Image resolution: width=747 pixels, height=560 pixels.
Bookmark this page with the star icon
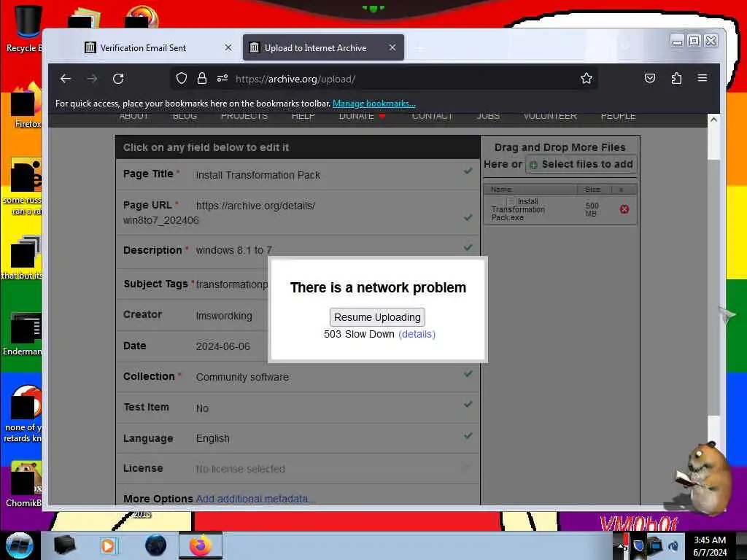[x=587, y=79]
